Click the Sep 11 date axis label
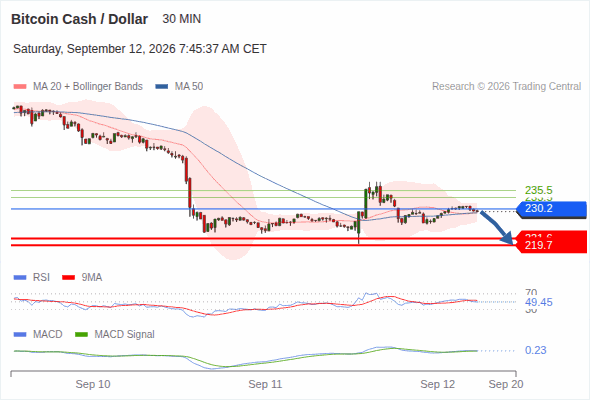Image resolution: width=590 pixels, height=400 pixels. click(x=265, y=384)
